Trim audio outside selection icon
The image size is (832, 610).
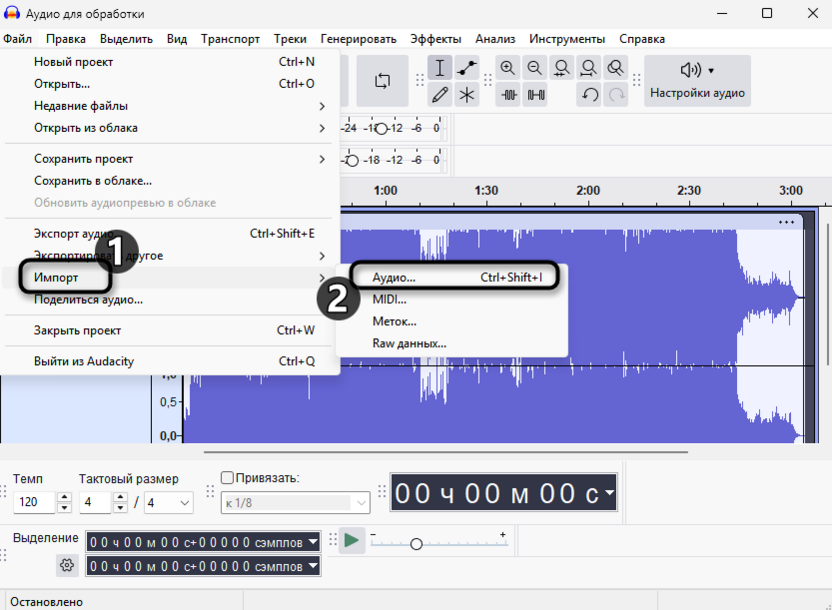pyautogui.click(x=509, y=95)
